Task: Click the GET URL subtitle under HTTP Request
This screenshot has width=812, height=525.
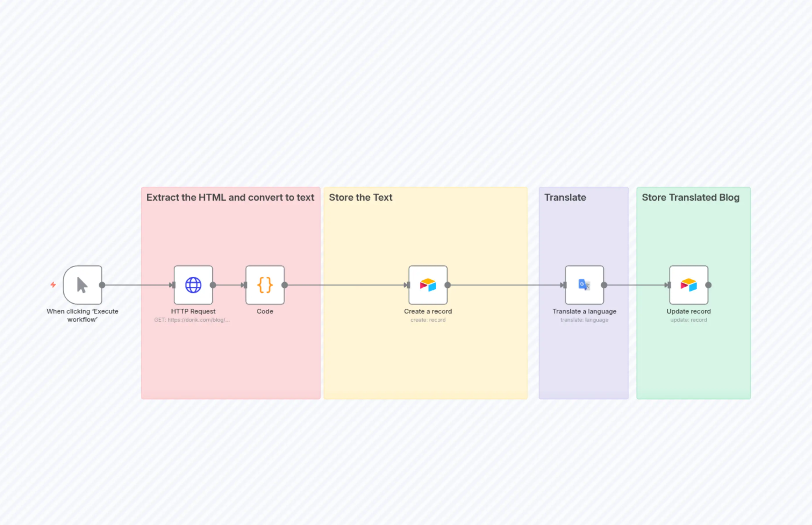Action: tap(192, 320)
